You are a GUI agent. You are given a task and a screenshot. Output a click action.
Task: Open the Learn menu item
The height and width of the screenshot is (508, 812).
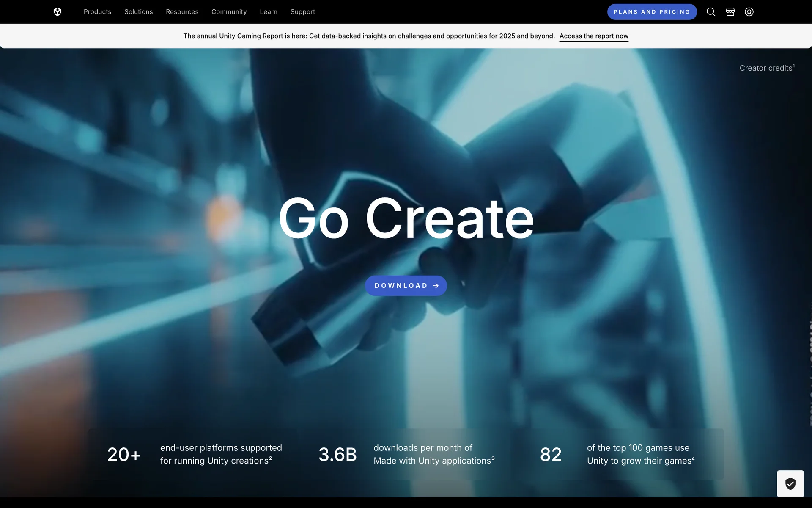[x=269, y=12]
